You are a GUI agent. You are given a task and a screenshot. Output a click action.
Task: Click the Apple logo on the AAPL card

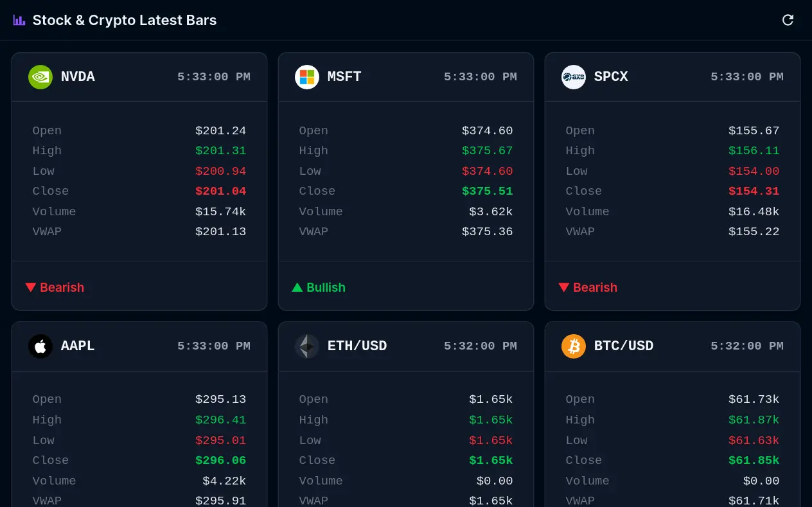40,346
